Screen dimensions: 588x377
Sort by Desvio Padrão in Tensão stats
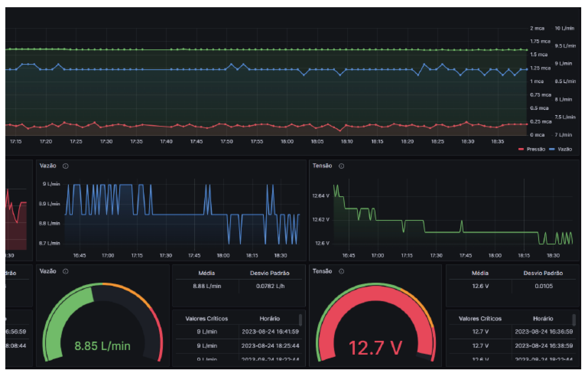[x=543, y=273]
